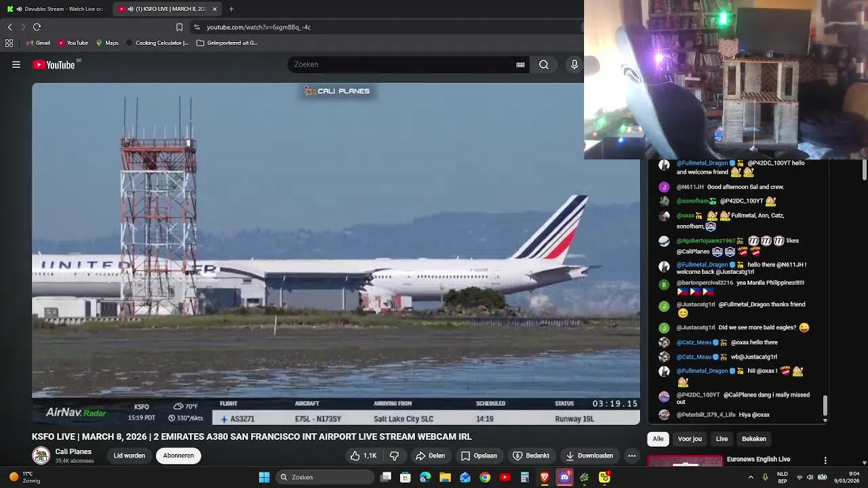This screenshot has height=488, width=868.
Task: Open volume control in the system tray
Action: [810, 477]
